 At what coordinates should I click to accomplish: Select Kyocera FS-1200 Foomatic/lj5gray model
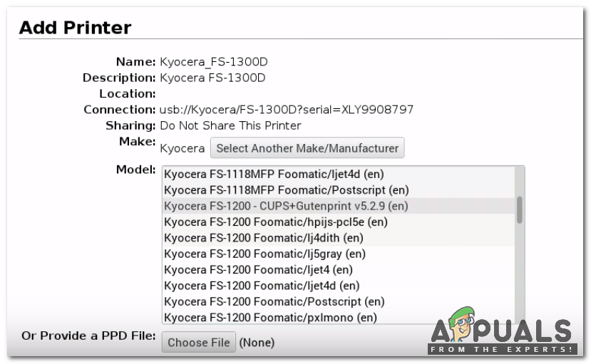[x=339, y=254]
